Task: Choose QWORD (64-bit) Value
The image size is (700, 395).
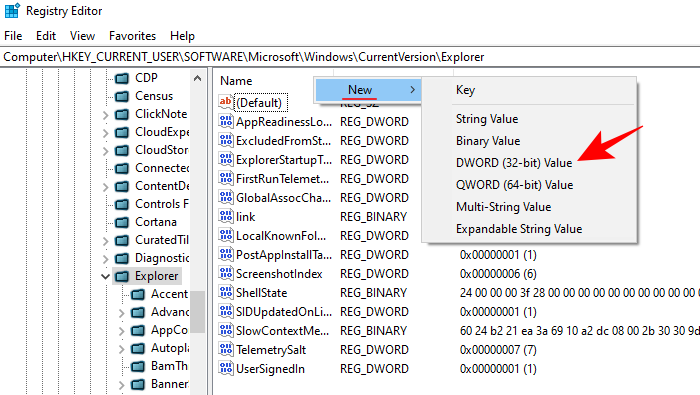Action: click(529, 184)
